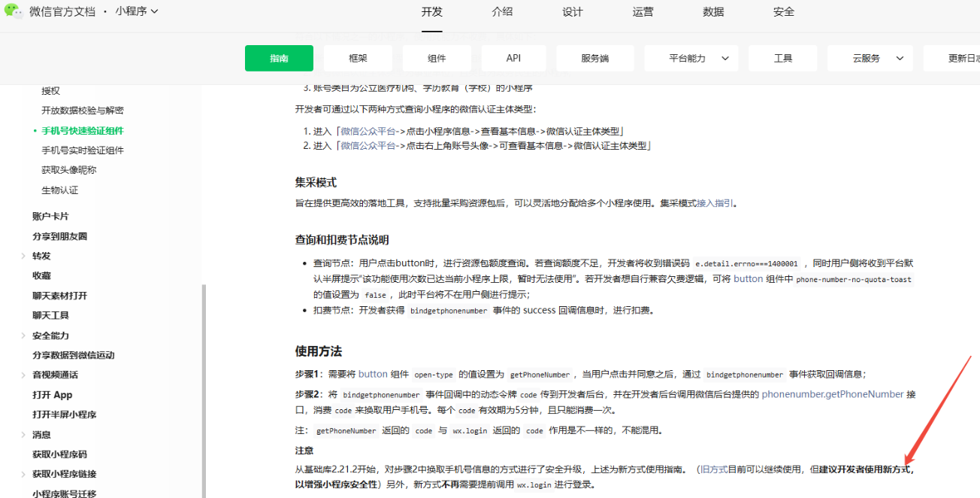980x498 pixels.
Task: Open 聊天素材打开 in the sidebar
Action: (x=59, y=296)
